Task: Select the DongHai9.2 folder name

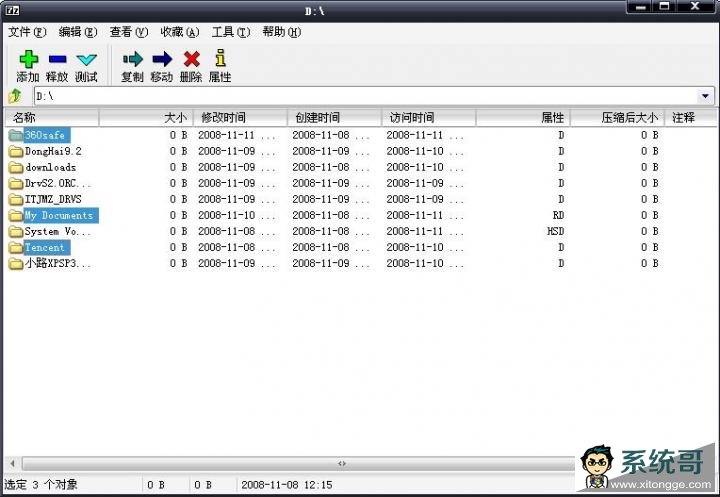Action: 53,151
